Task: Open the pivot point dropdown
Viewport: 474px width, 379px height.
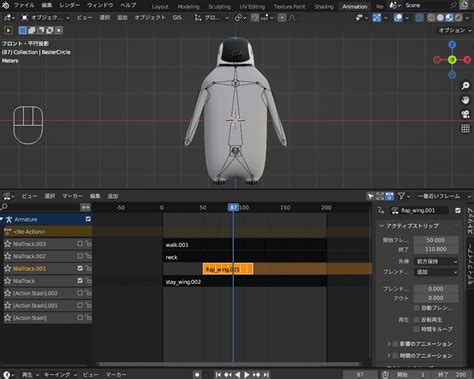Action: click(x=240, y=18)
